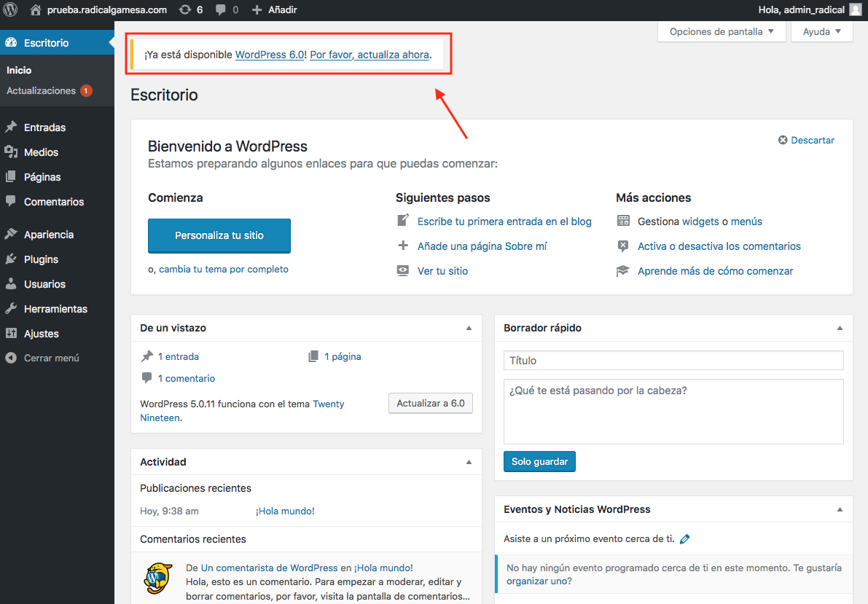Open Activa o desactiva los comentarios link
868x604 pixels.
[x=719, y=246]
